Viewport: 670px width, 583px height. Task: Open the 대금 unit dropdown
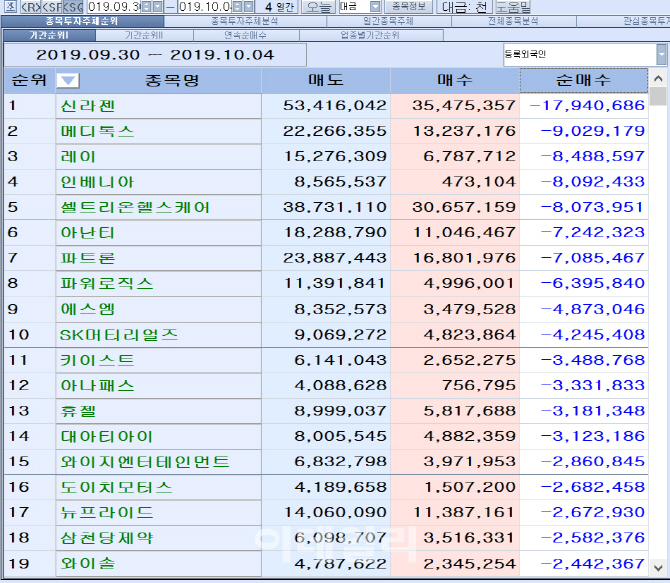(x=375, y=7)
